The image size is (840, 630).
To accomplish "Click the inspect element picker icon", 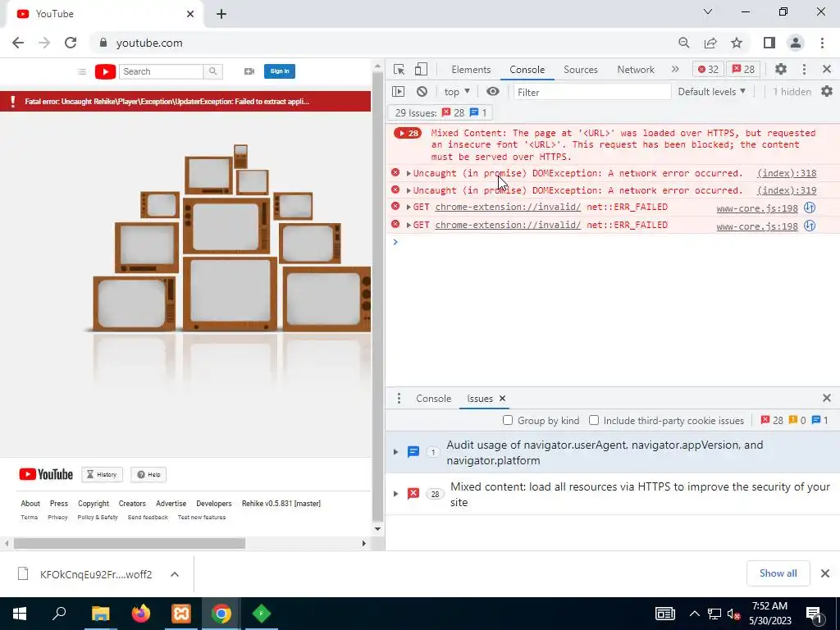I will tap(399, 70).
